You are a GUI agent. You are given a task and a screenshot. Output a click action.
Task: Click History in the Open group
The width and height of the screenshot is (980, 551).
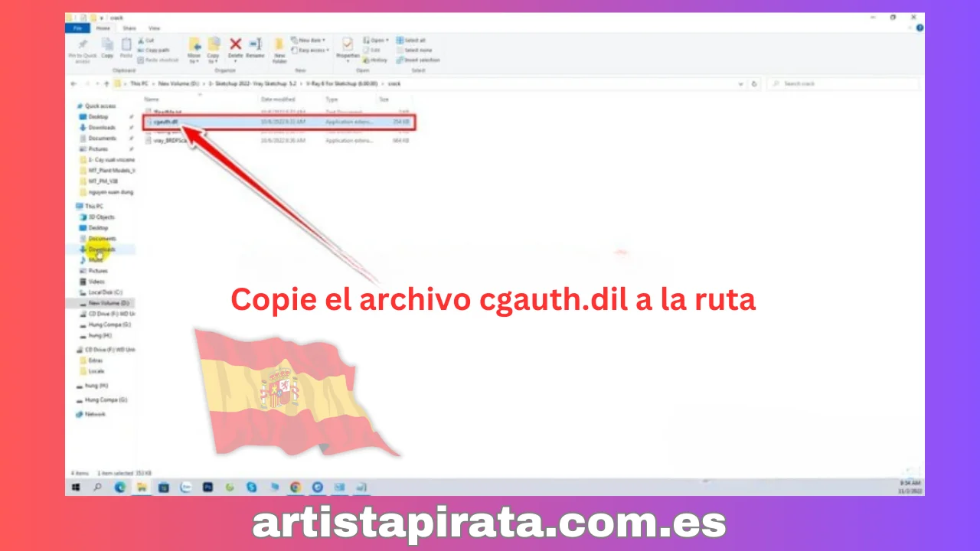[x=376, y=60]
